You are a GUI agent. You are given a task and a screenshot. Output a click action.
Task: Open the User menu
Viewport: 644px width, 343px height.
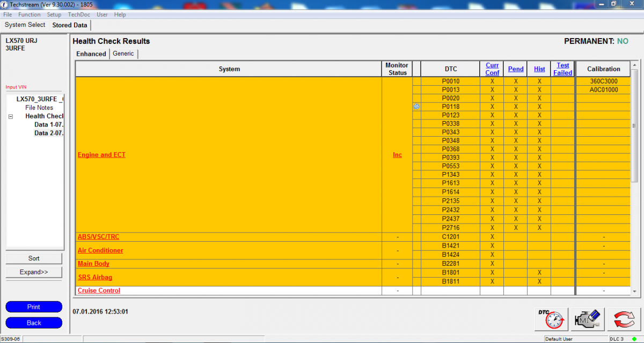point(102,14)
